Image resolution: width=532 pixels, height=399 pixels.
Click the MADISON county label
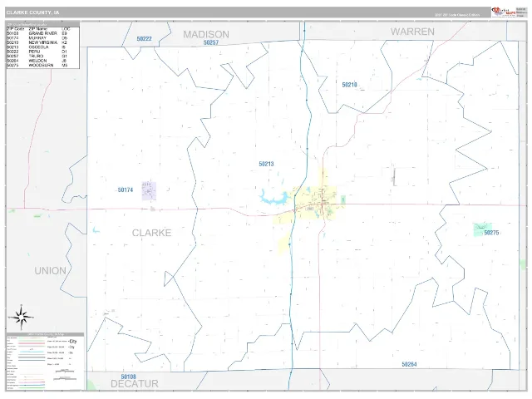coord(206,34)
